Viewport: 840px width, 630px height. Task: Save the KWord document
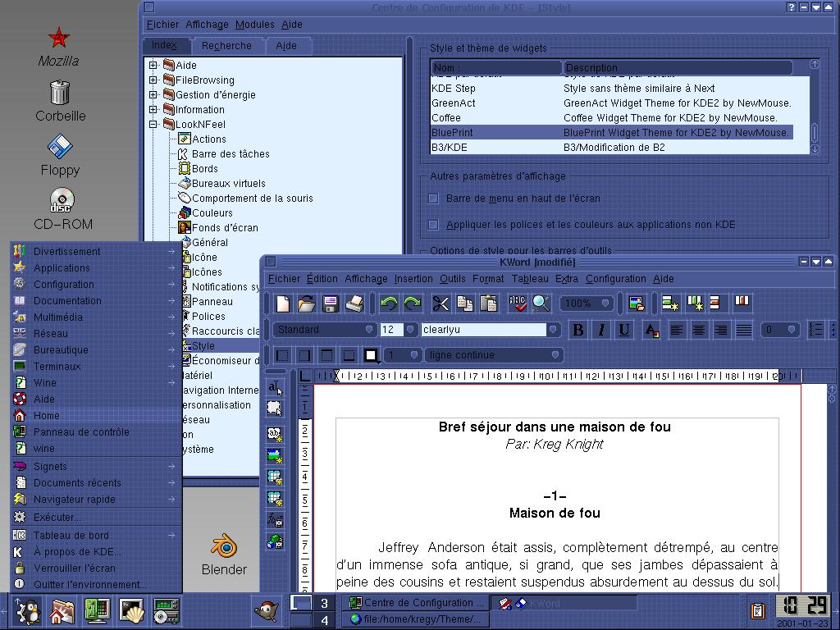pyautogui.click(x=331, y=304)
